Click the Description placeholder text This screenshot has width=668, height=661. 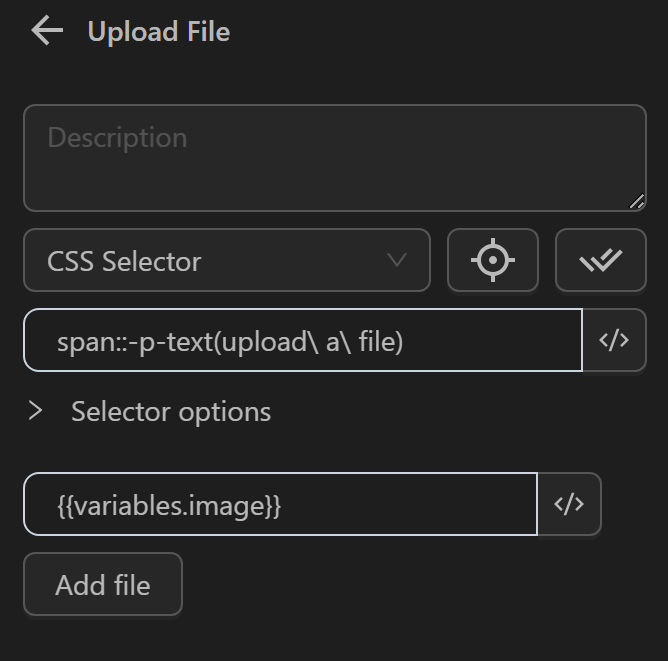(117, 138)
